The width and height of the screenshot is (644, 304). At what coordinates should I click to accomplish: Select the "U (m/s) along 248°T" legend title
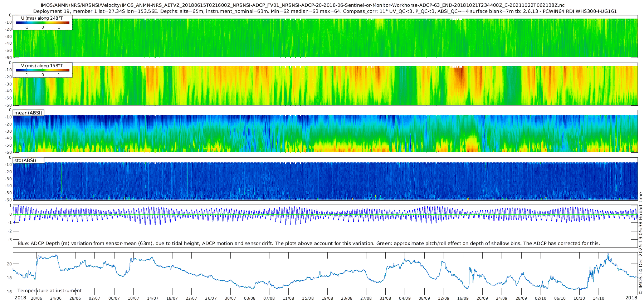click(42, 18)
